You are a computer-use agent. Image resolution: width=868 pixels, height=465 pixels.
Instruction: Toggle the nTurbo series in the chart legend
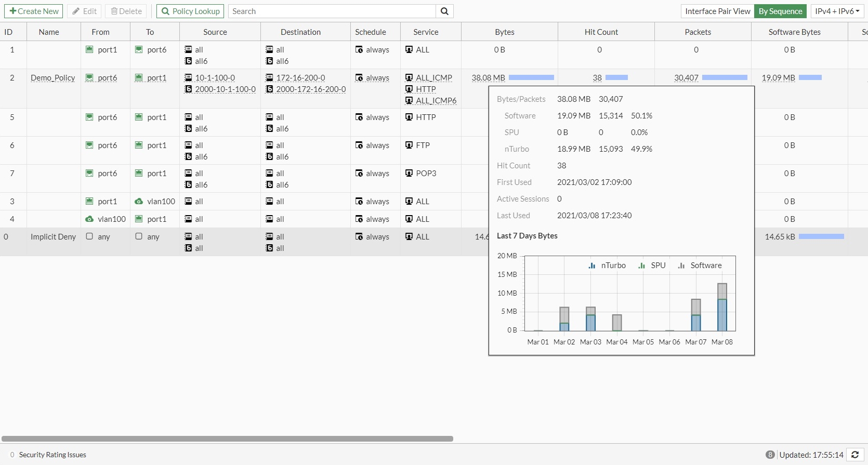[x=607, y=265]
